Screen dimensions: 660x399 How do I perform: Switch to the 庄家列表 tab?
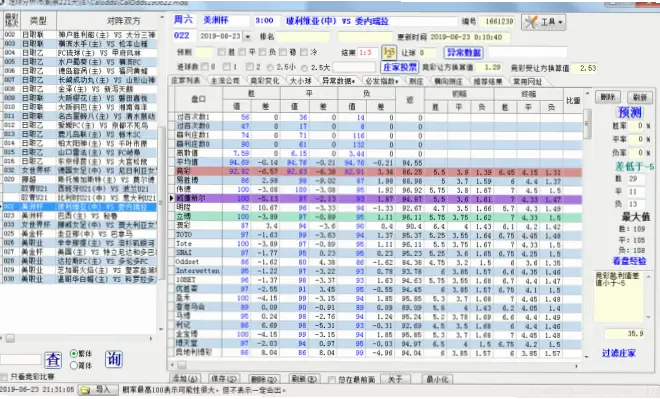(185, 81)
